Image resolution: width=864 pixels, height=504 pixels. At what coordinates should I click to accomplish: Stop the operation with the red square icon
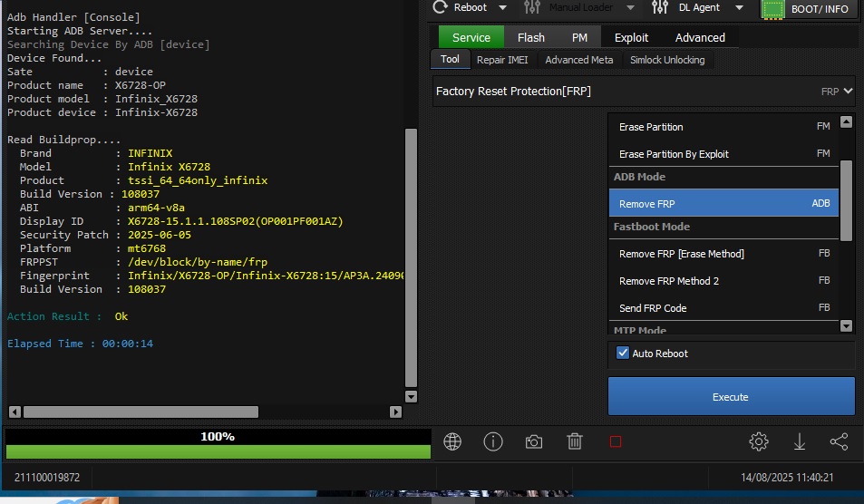tap(616, 441)
